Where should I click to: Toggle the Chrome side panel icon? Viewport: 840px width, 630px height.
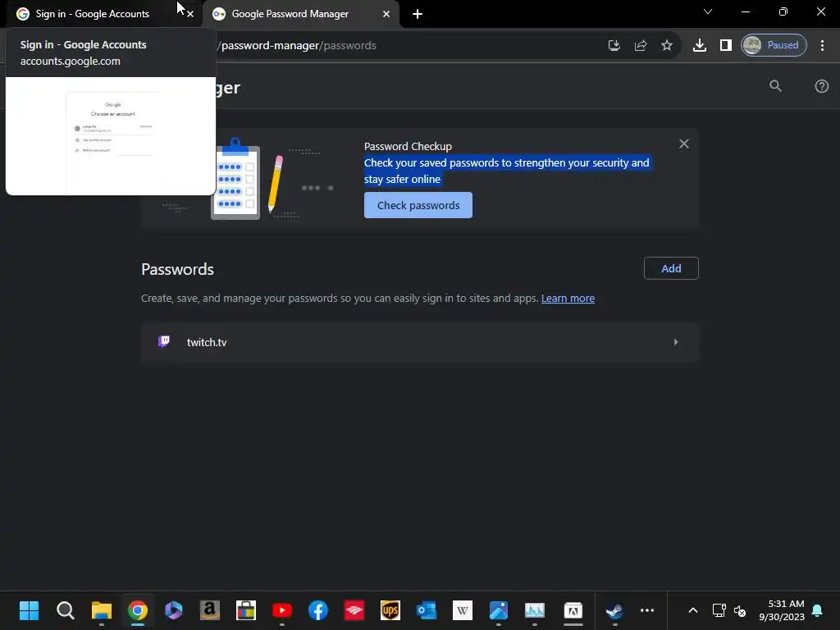(725, 46)
